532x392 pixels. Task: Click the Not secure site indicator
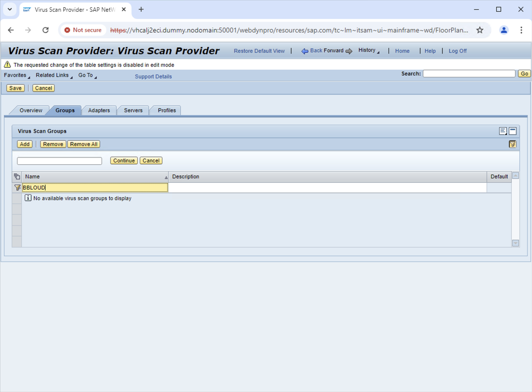(x=83, y=30)
